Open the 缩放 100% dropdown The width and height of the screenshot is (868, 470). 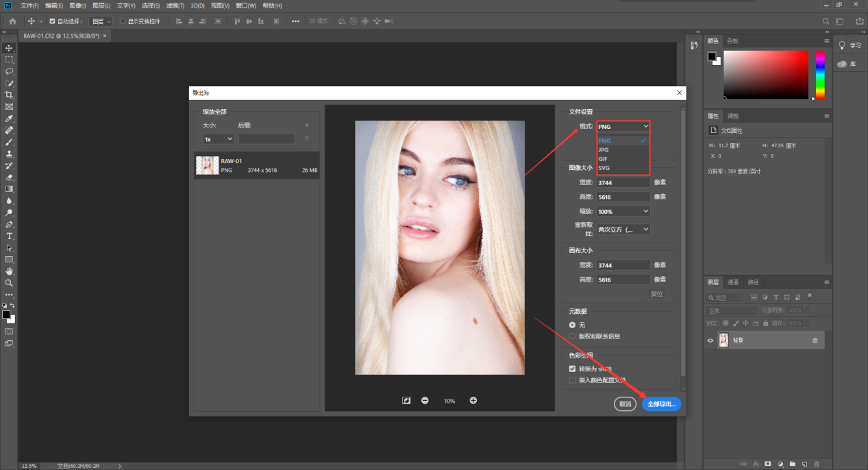point(623,212)
